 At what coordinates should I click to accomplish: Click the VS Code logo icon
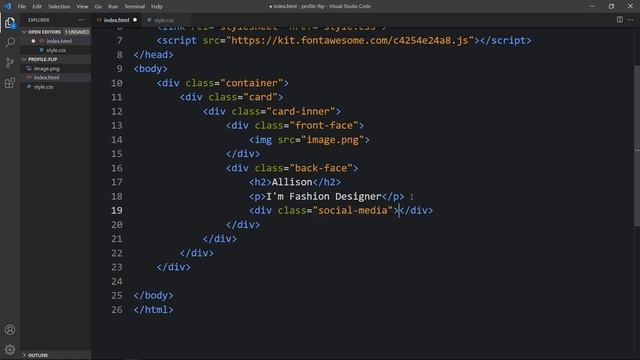(8, 6)
